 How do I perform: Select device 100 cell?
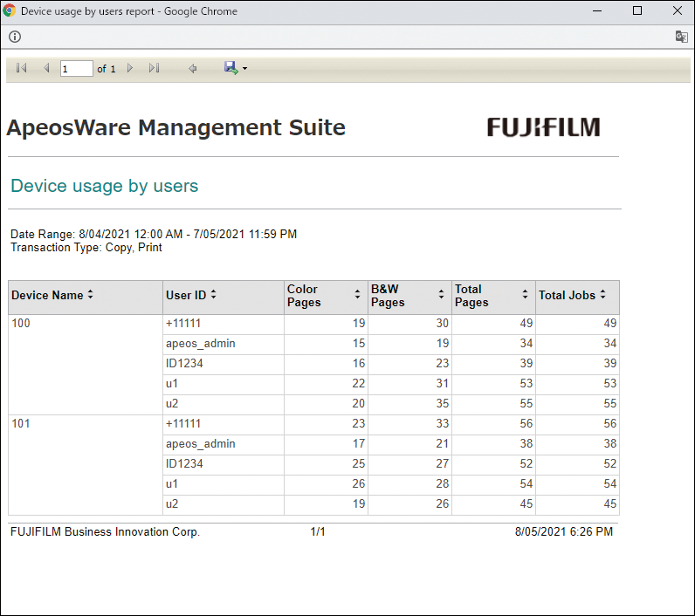click(x=19, y=323)
